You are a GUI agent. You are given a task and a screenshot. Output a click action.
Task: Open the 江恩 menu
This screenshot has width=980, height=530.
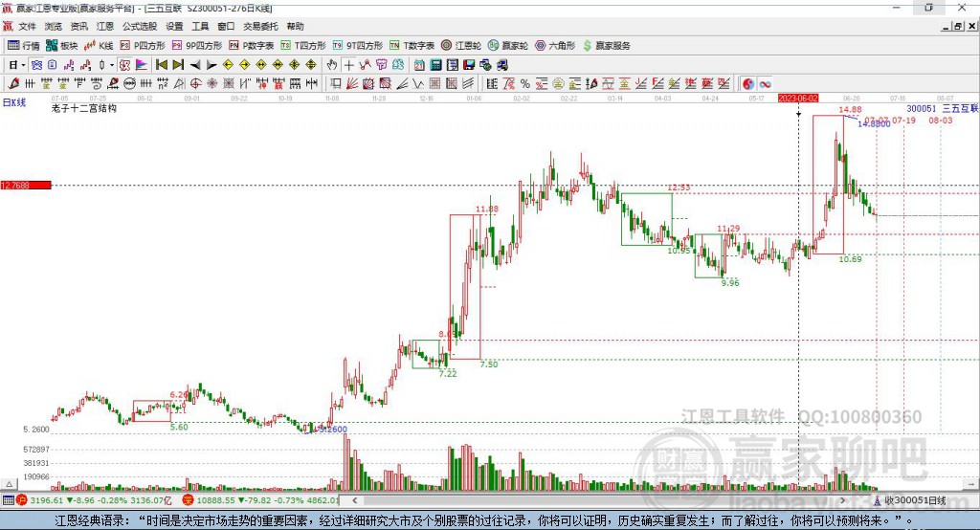(x=105, y=26)
